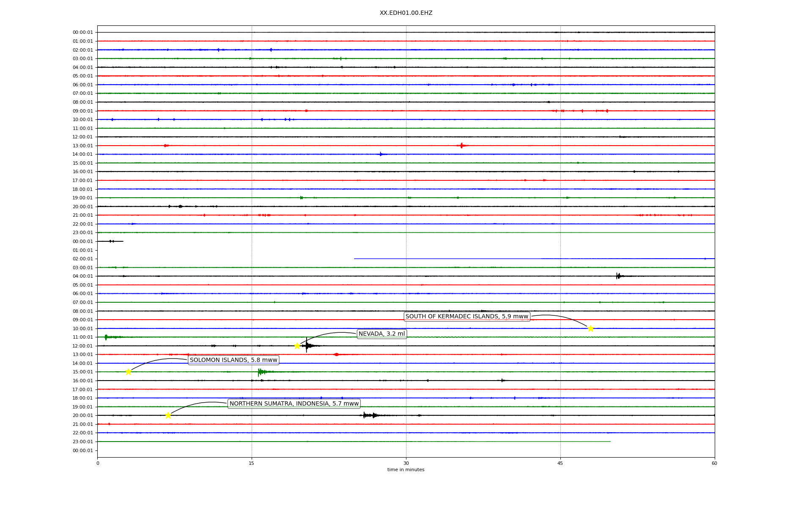
Task: Click the black event spike on 04:00:01 trace
Action: point(618,276)
